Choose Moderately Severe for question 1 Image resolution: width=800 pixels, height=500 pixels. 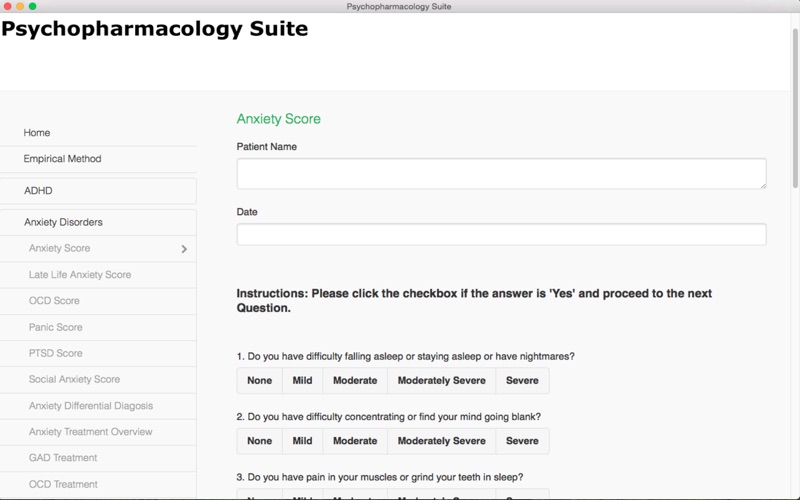(441, 381)
